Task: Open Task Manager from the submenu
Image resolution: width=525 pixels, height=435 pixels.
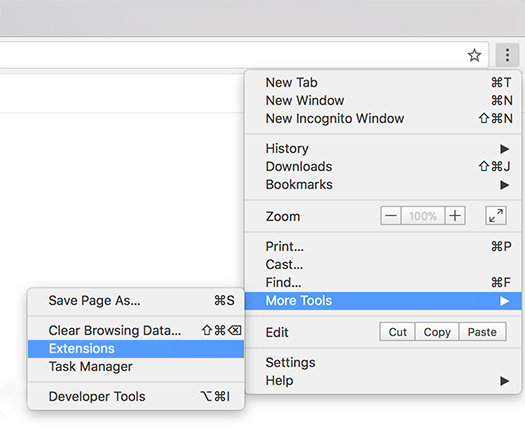Action: click(x=136, y=367)
